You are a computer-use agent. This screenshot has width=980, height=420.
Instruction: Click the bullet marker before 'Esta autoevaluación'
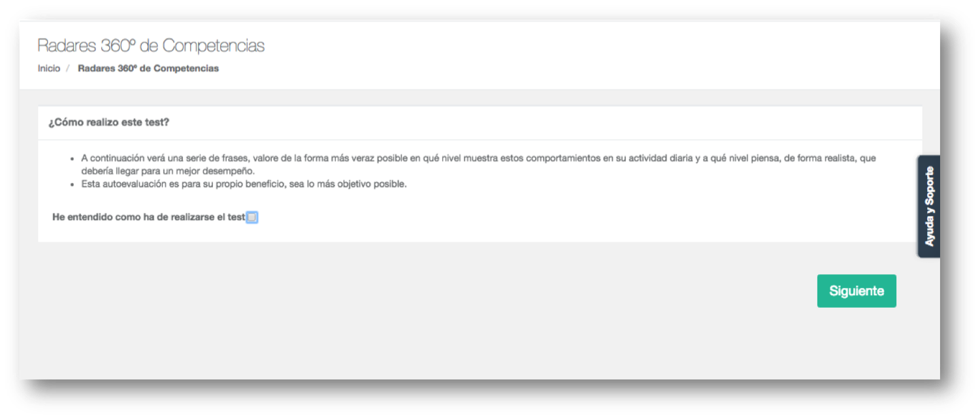tap(73, 184)
